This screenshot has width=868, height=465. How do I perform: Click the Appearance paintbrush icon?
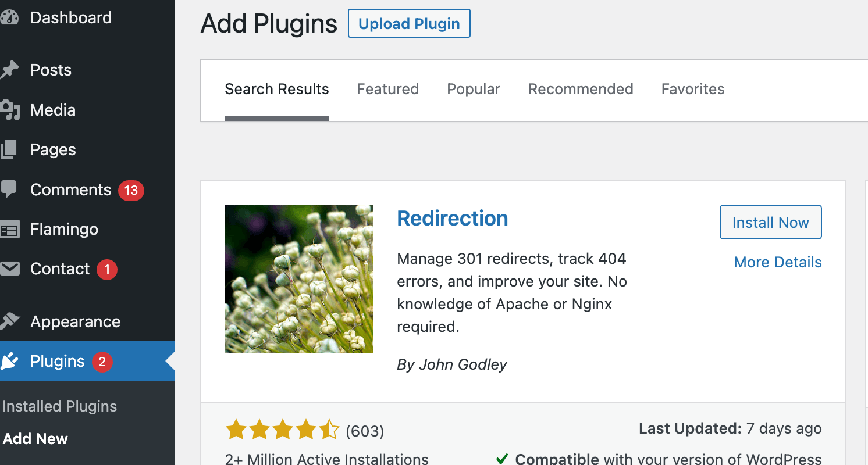tap(9, 321)
